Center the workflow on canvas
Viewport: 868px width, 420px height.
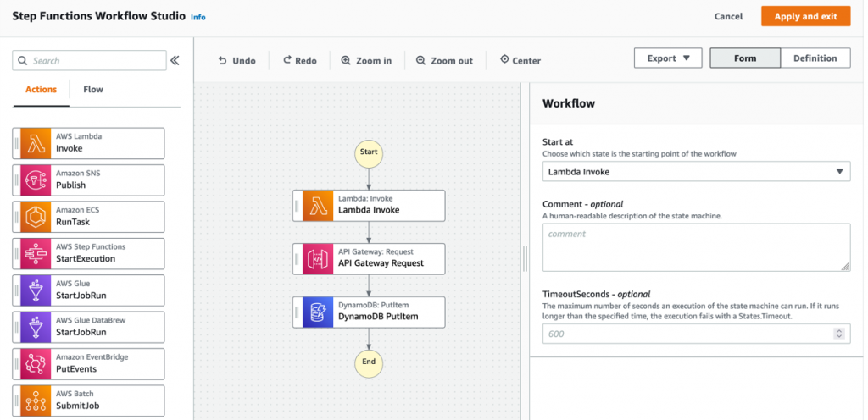[520, 61]
